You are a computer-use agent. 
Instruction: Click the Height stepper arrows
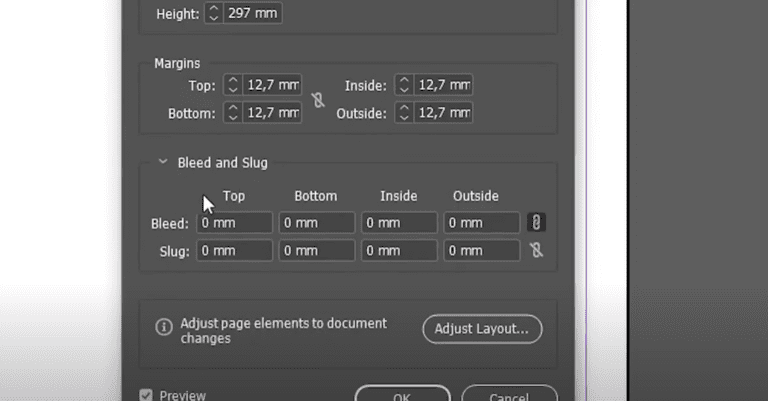(215, 14)
